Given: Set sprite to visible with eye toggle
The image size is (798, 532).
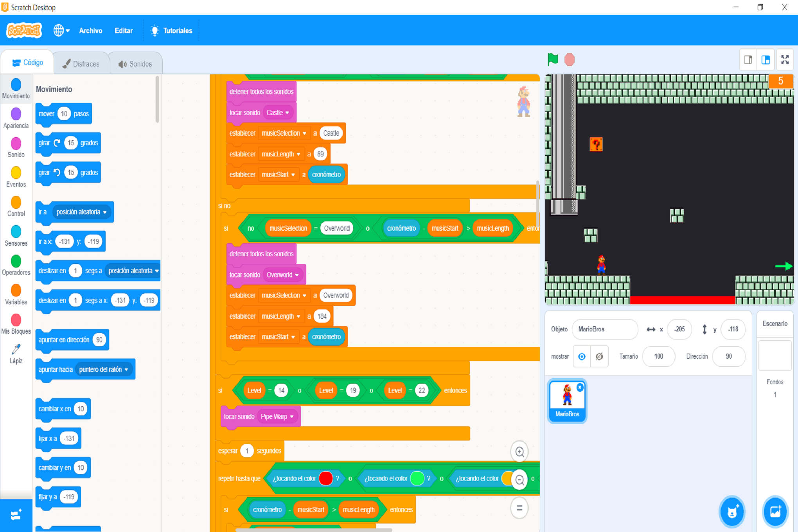Looking at the screenshot, I should pyautogui.click(x=582, y=356).
